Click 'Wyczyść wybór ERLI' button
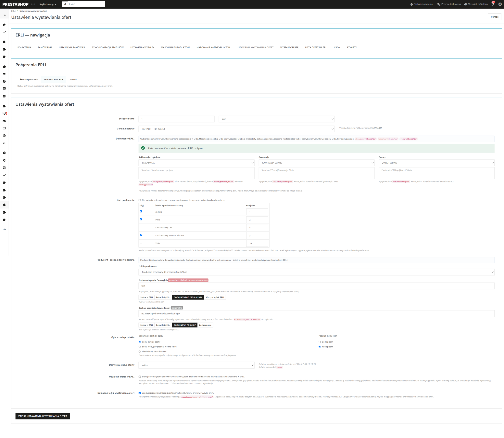This screenshot has height=438, width=504. (215, 297)
